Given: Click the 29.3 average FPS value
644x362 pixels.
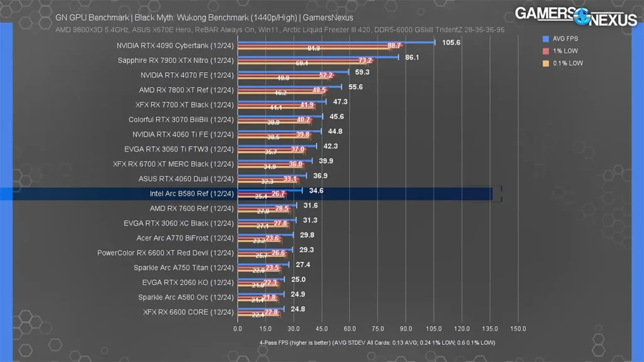Looking at the screenshot, I should [x=306, y=250].
